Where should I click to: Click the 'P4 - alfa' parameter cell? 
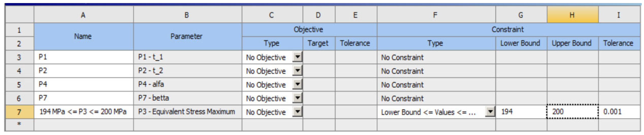pos(188,84)
